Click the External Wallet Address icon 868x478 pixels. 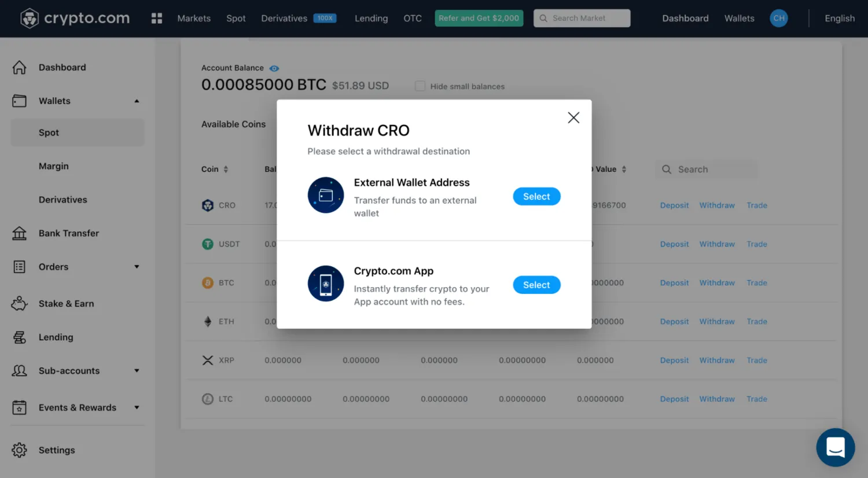(326, 195)
